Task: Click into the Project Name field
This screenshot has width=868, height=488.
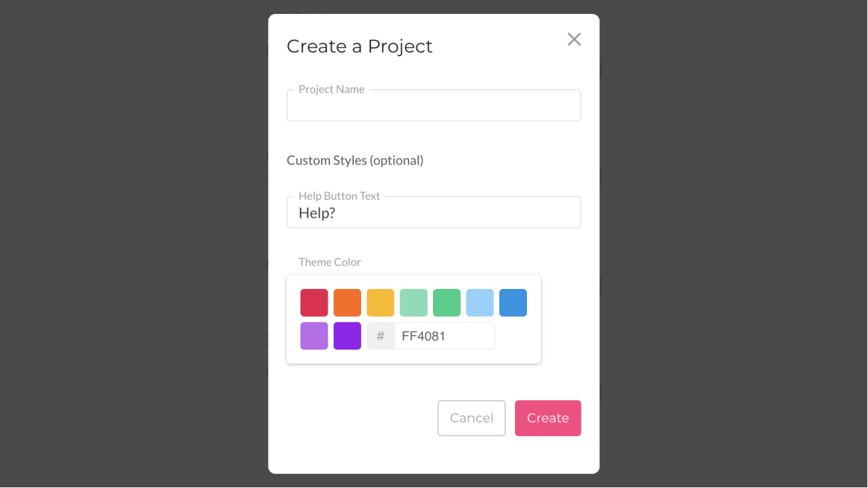Action: coord(434,107)
